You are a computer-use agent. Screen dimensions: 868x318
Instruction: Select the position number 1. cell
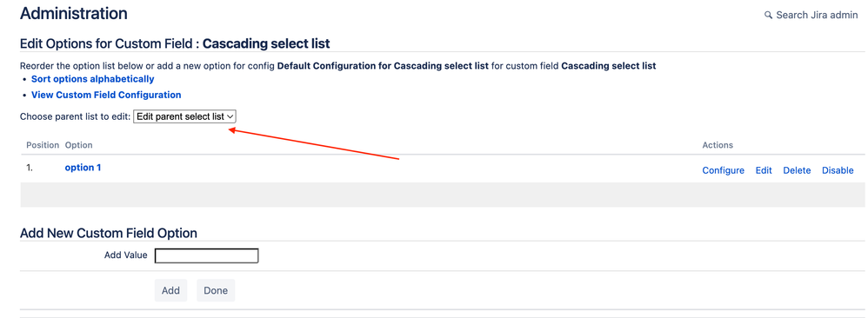coord(30,167)
